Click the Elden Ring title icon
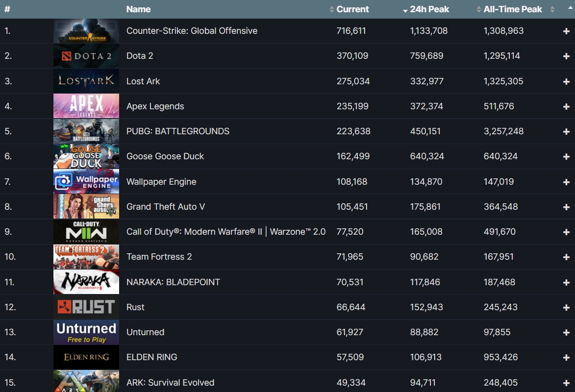This screenshot has height=392, width=575. pos(86,357)
